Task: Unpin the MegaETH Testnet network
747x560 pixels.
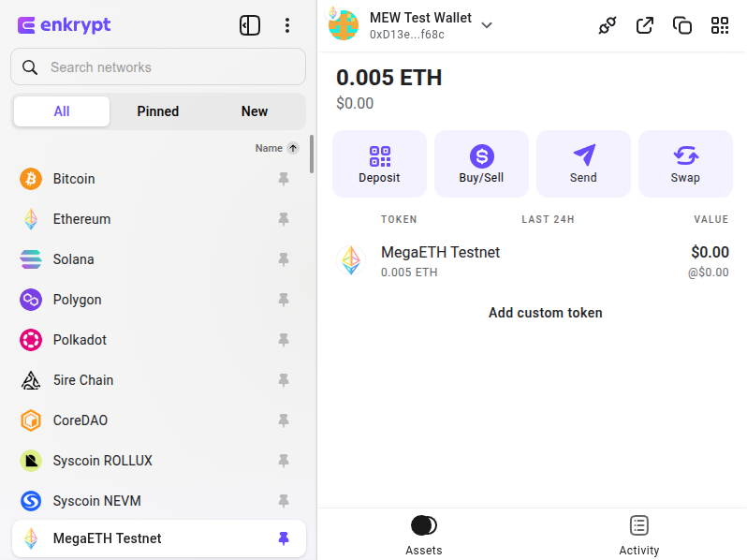Action: [284, 538]
